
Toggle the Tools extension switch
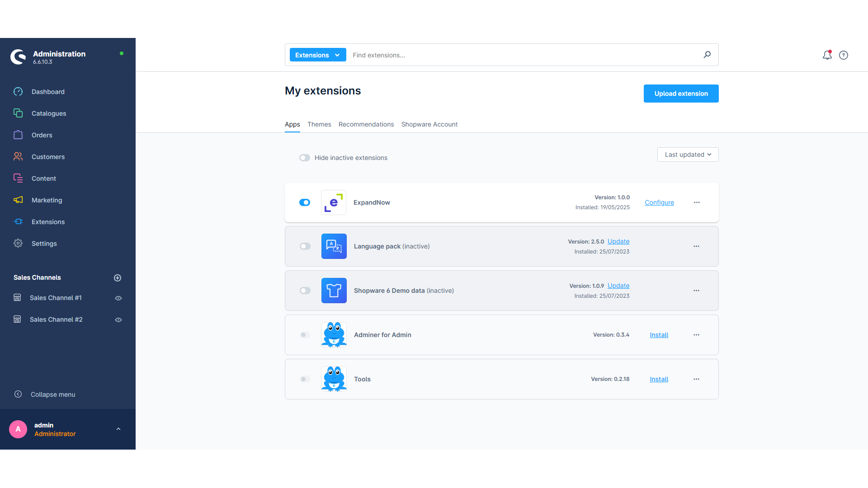[305, 379]
